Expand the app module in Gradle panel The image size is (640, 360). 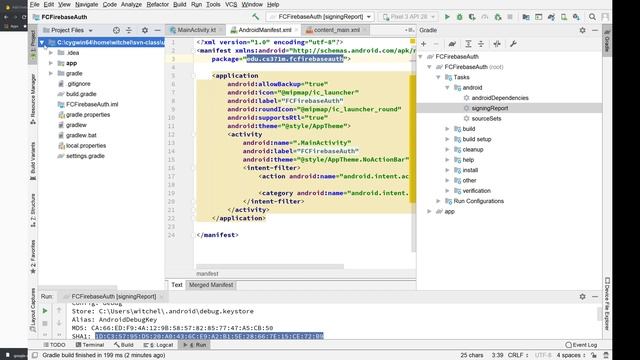tap(429, 211)
